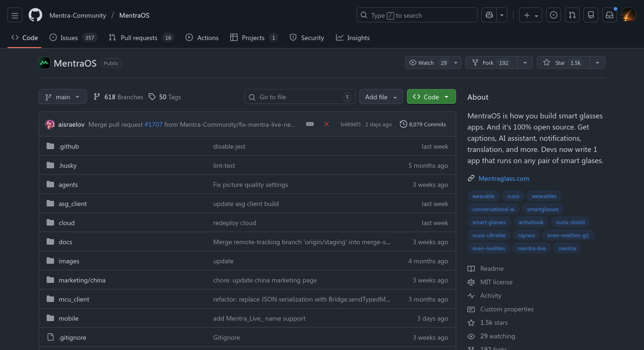Open the issues icon in header

click(x=553, y=15)
